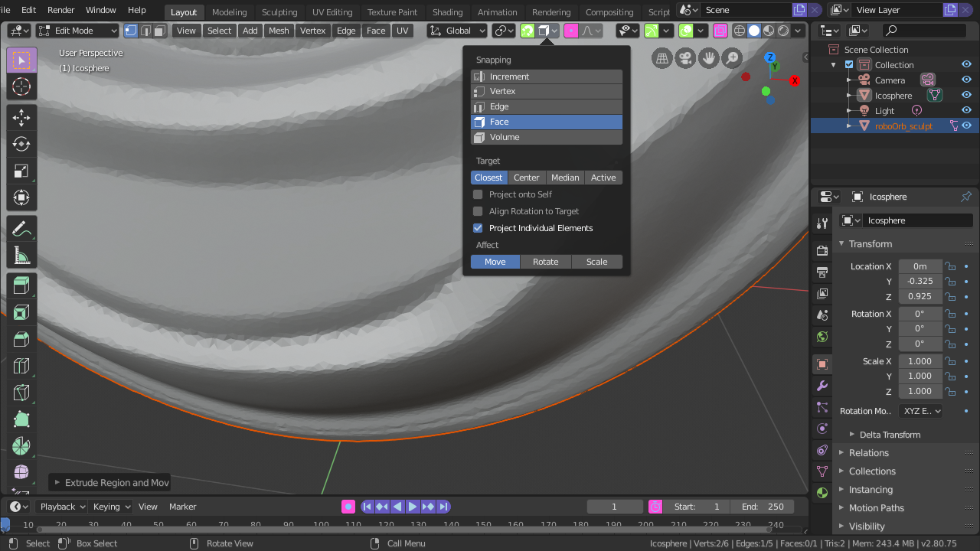Choose Vertex snapping option

547,91
